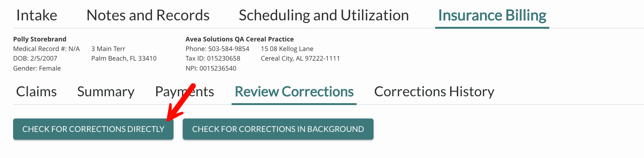Click the Gender: Female text

tap(37, 68)
